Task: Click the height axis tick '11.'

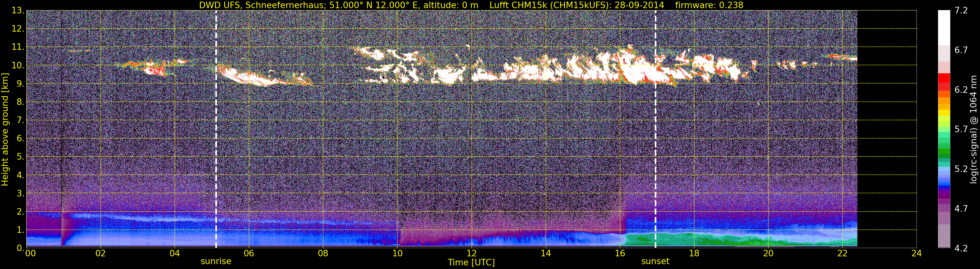Action: tap(18, 47)
